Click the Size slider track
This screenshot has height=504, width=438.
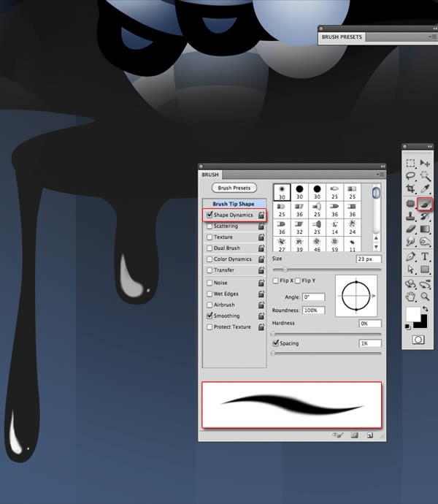click(327, 270)
